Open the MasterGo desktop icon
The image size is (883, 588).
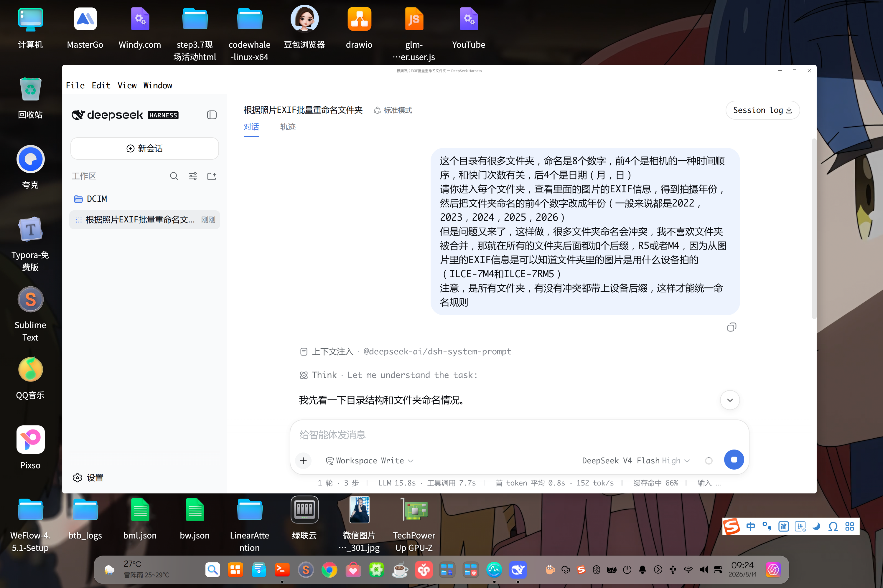click(x=85, y=28)
